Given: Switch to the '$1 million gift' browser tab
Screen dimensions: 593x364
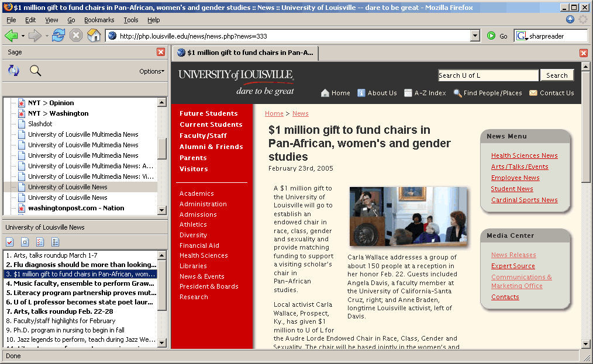Looking at the screenshot, I should 246,52.
